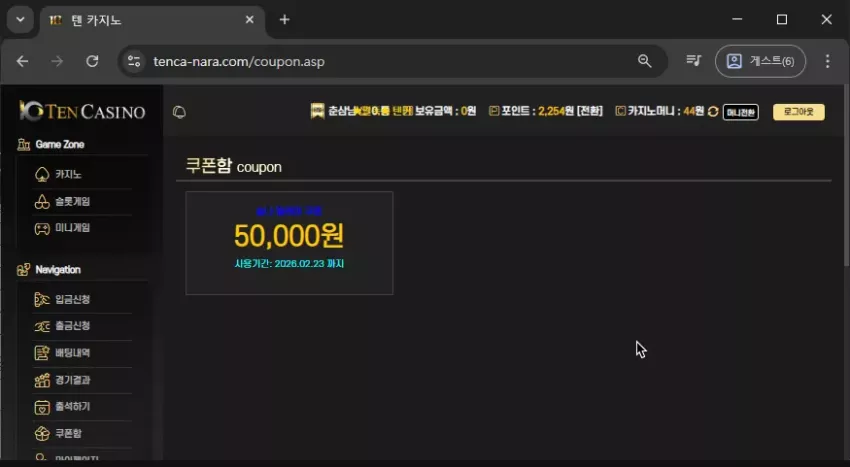Click the deposit icon beside 입금신청
The width and height of the screenshot is (850, 467).
click(x=42, y=299)
